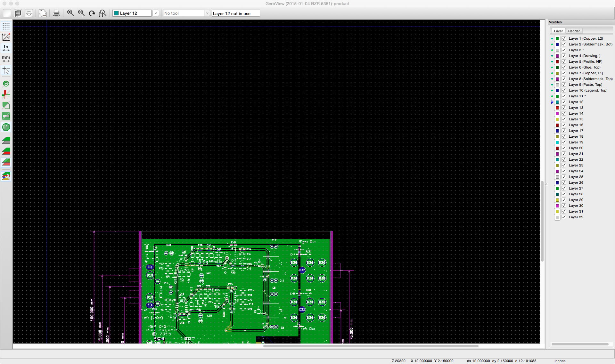The image size is (615, 364).
Task: Click zoom in magnifier
Action: 70,13
